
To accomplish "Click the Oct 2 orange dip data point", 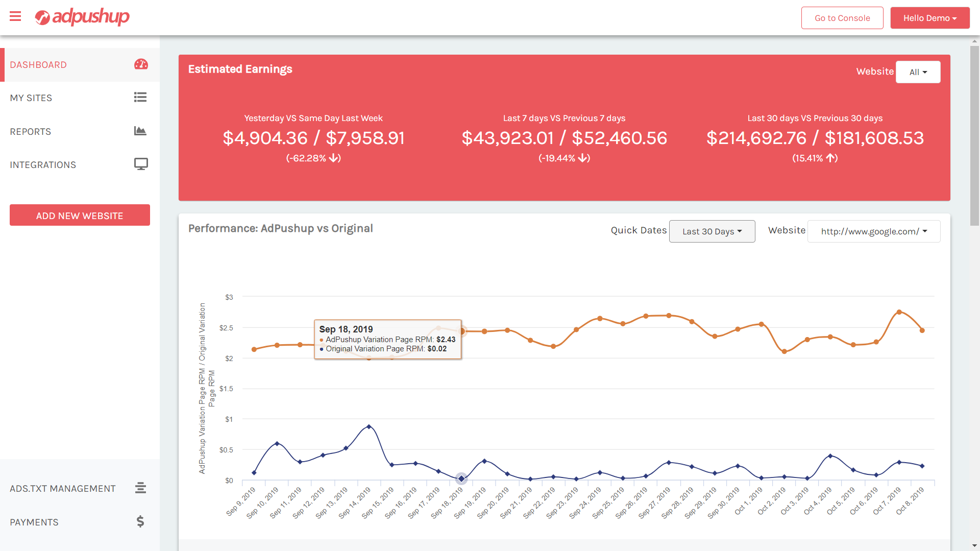I will (785, 351).
